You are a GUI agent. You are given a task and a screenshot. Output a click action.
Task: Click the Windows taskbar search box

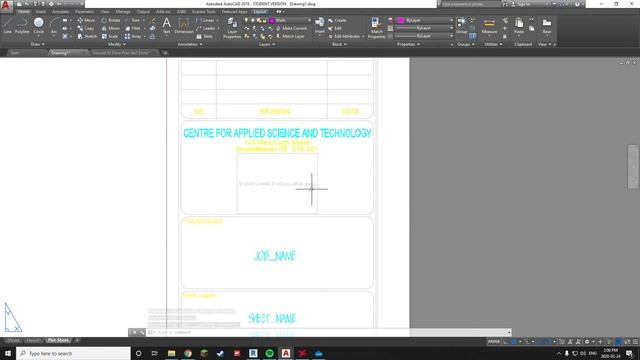coord(73,353)
